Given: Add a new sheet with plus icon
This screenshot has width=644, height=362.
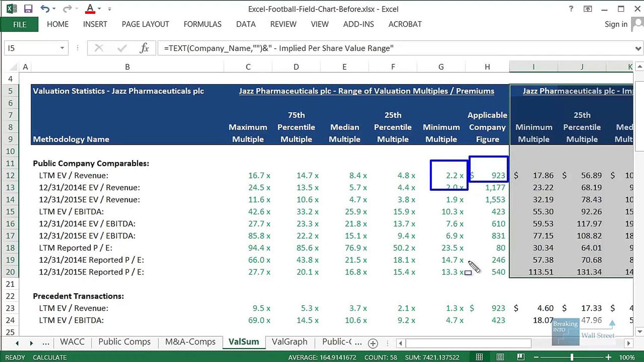Looking at the screenshot, I should pos(373,343).
